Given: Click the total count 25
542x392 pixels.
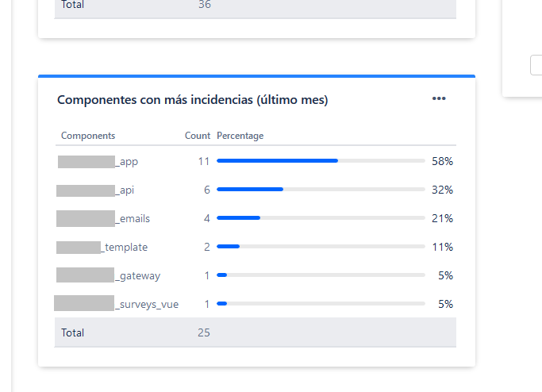Looking at the screenshot, I should click(x=204, y=332).
